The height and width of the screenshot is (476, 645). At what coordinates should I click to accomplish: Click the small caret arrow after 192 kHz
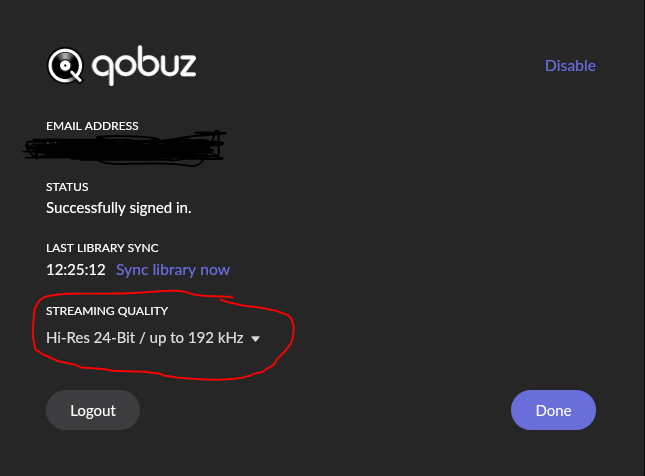[255, 339]
